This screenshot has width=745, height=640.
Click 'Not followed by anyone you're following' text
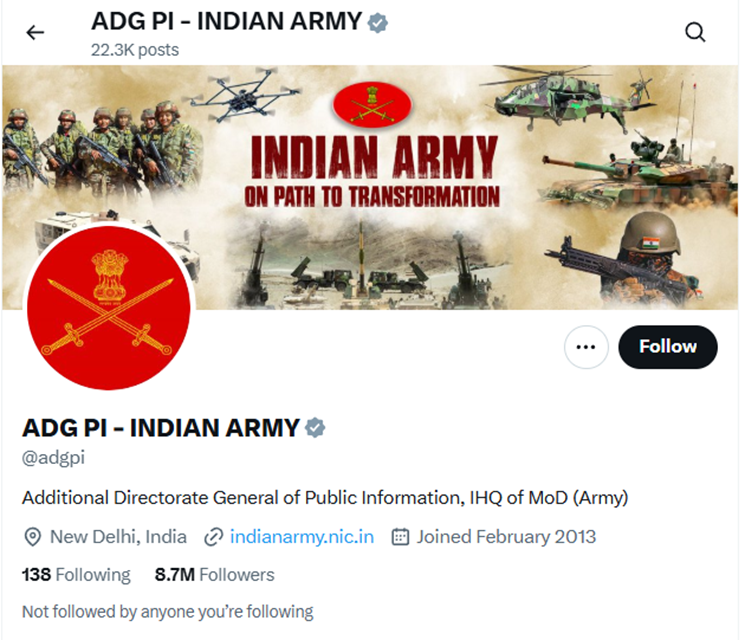168,612
